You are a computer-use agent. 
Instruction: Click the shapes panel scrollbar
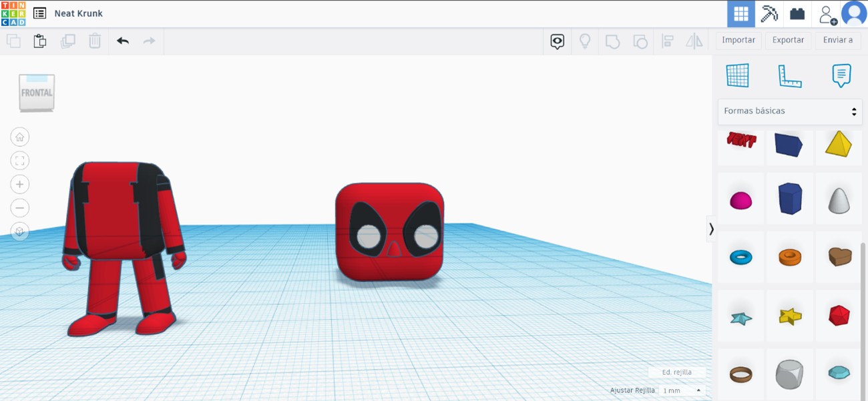(864, 320)
